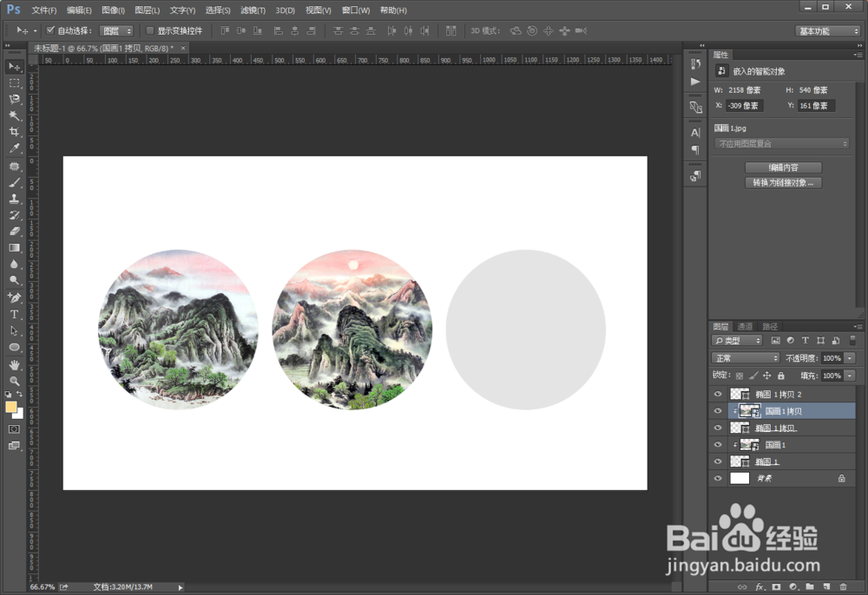Select the Lasso tool
Viewport: 868px width, 595px height.
click(x=15, y=99)
